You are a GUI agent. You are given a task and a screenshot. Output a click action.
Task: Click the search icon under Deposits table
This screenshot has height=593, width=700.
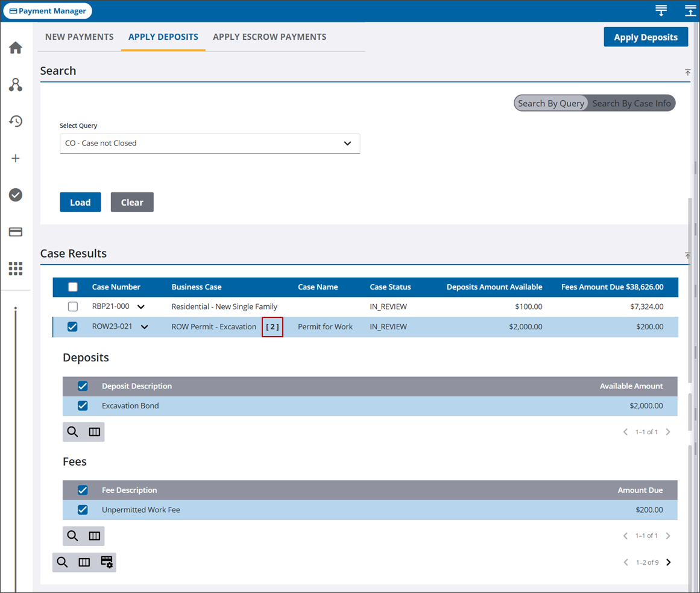(x=73, y=432)
